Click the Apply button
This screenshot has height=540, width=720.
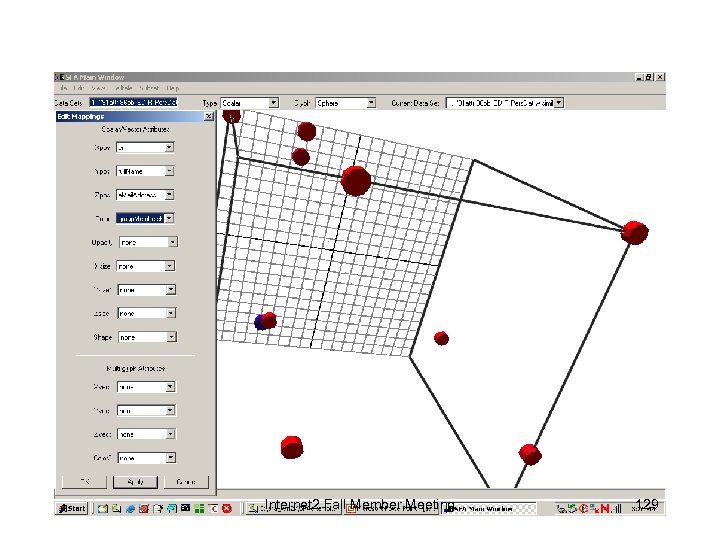point(135,482)
